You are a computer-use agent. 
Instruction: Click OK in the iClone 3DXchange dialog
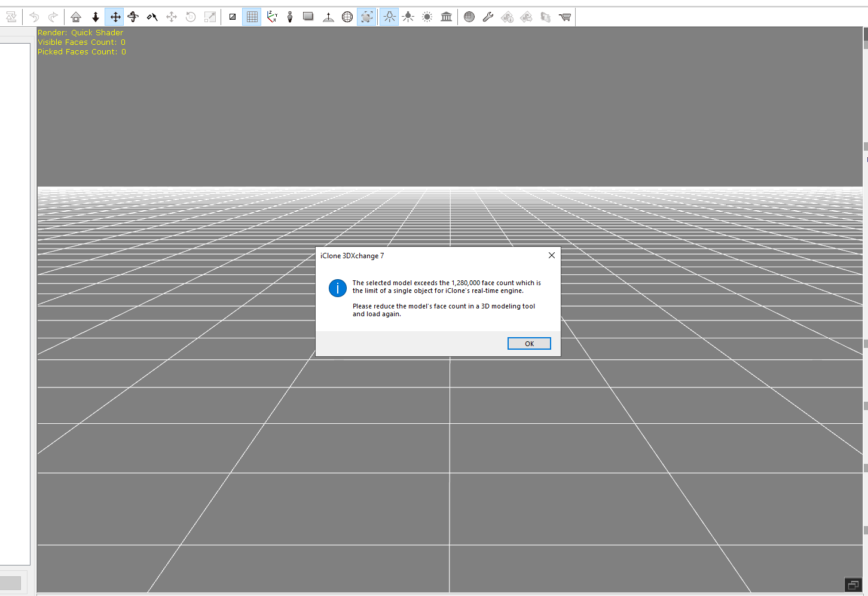529,344
